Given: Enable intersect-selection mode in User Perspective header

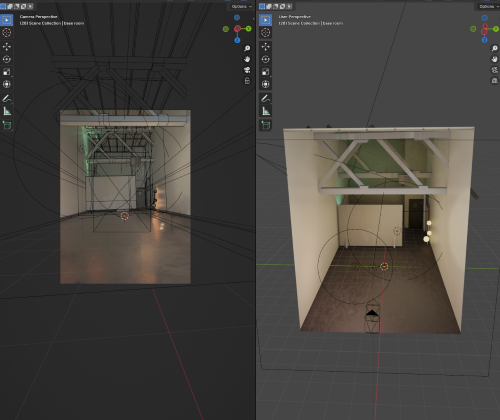Looking at the screenshot, I should point(289,6).
